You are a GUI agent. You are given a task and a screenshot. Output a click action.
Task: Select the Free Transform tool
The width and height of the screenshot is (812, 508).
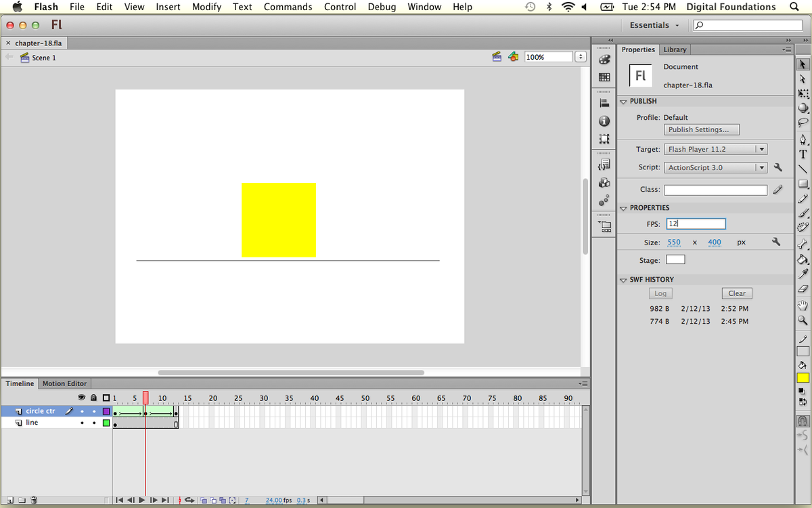pos(803,93)
